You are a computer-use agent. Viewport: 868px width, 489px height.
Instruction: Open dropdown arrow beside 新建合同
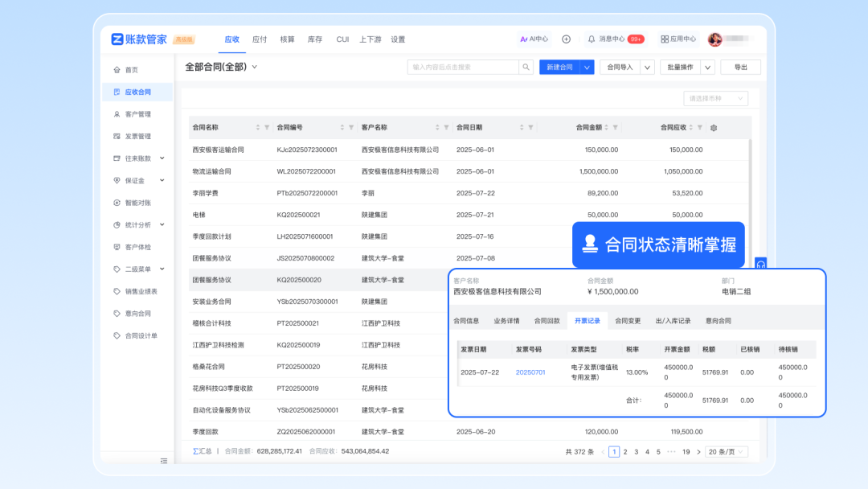[587, 68]
